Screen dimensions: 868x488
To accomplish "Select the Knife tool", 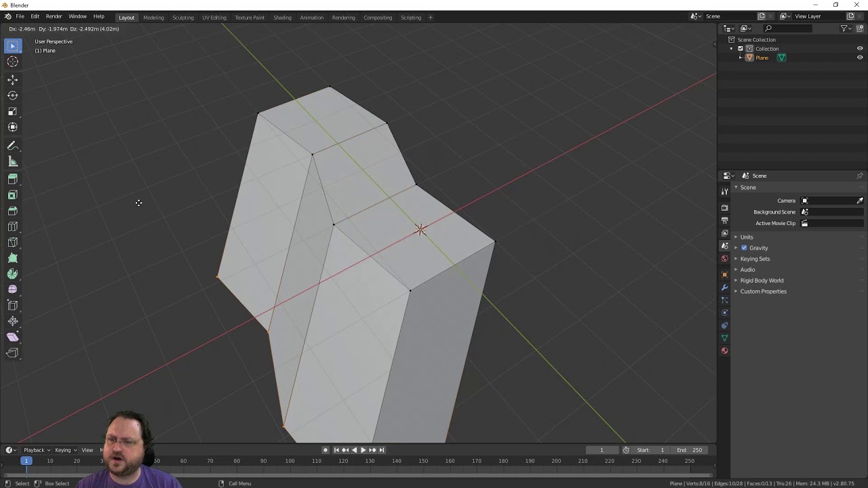I will point(12,242).
